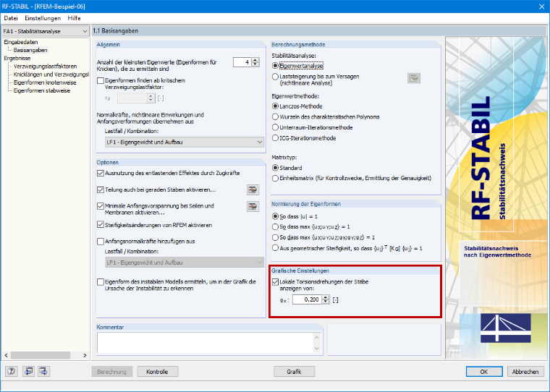The image size is (550, 392).
Task: Toggle Teilung auch bei geraden Stäben aktivieren
Action: coord(101,189)
